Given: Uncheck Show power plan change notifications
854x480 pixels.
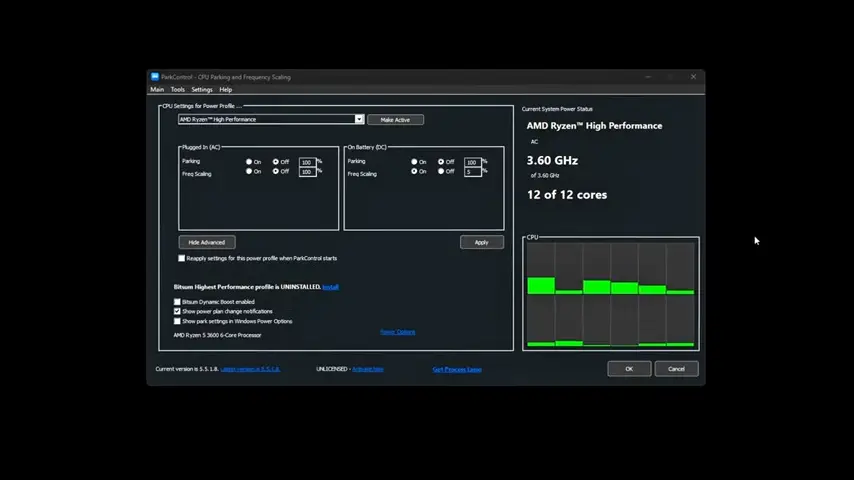Looking at the screenshot, I should point(177,312).
